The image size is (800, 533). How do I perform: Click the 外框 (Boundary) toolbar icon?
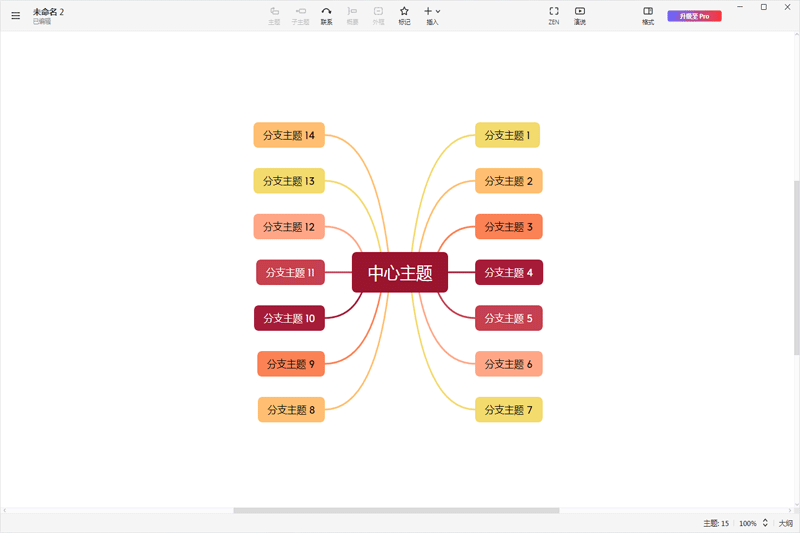(x=378, y=15)
